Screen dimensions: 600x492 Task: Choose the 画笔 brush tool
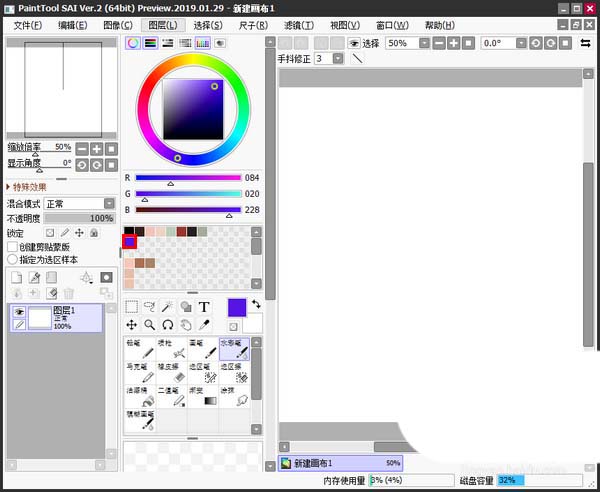click(203, 349)
